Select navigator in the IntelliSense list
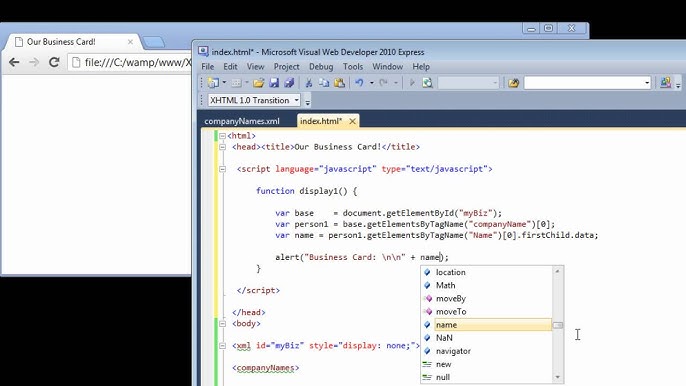Screen dimensions: 686x386 click(453, 351)
